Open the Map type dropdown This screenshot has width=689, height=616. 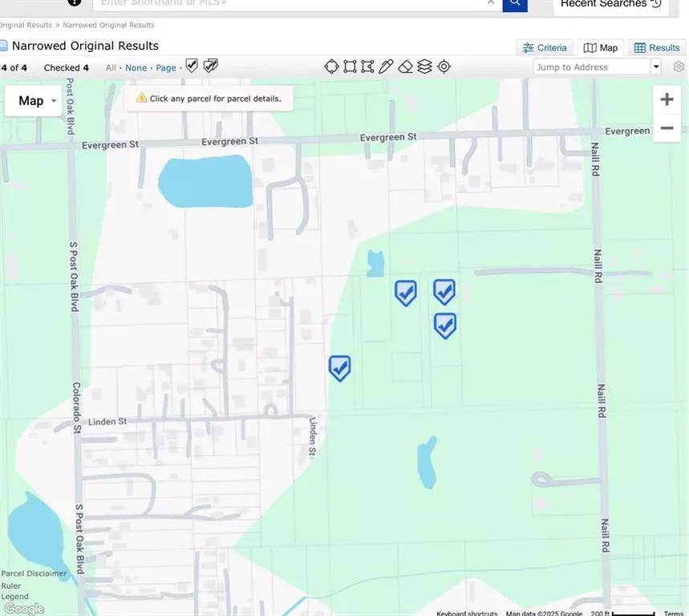(x=34, y=100)
